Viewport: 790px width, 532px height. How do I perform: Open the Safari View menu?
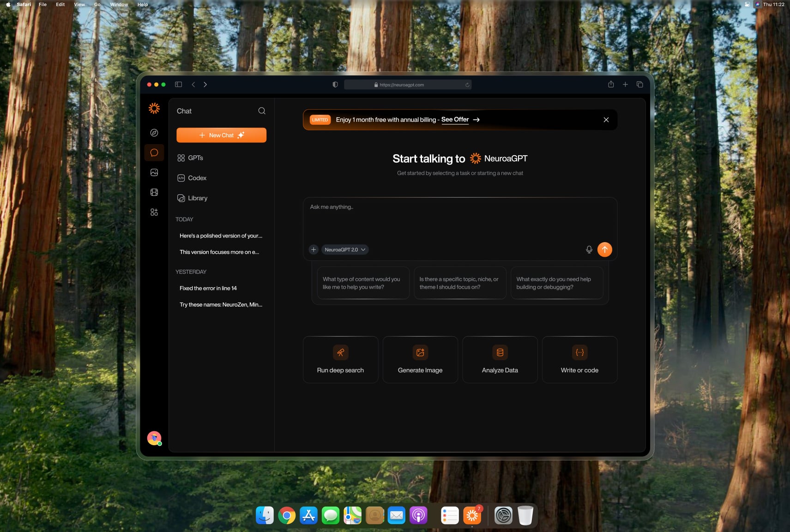point(79,5)
